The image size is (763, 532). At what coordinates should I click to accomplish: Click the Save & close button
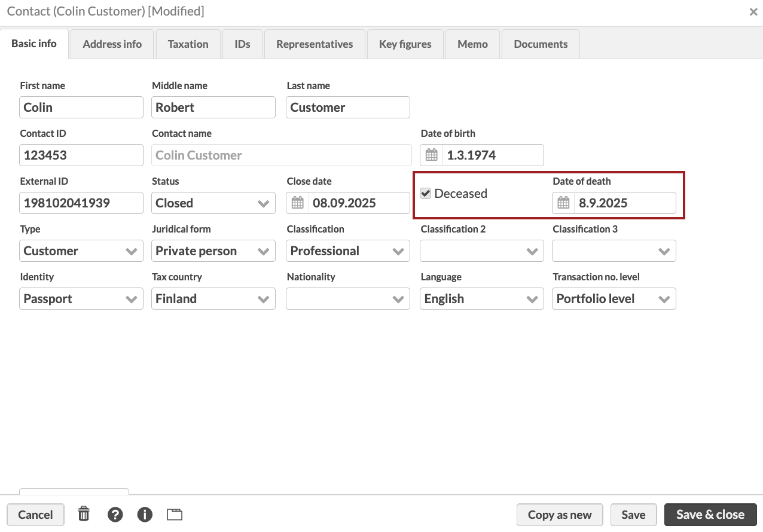(x=710, y=515)
